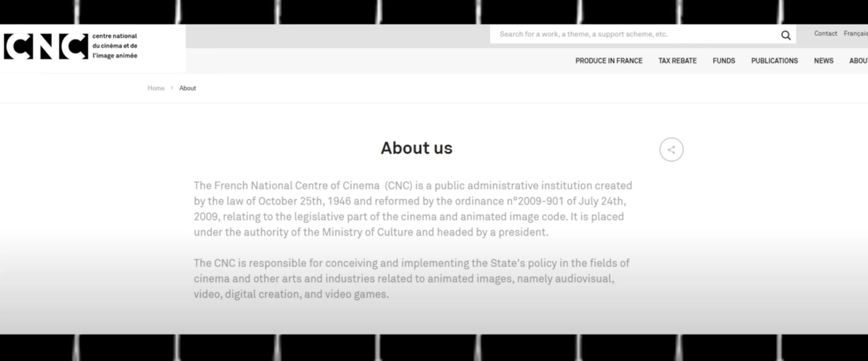Open the Publications menu item
The image size is (868, 361).
click(774, 61)
